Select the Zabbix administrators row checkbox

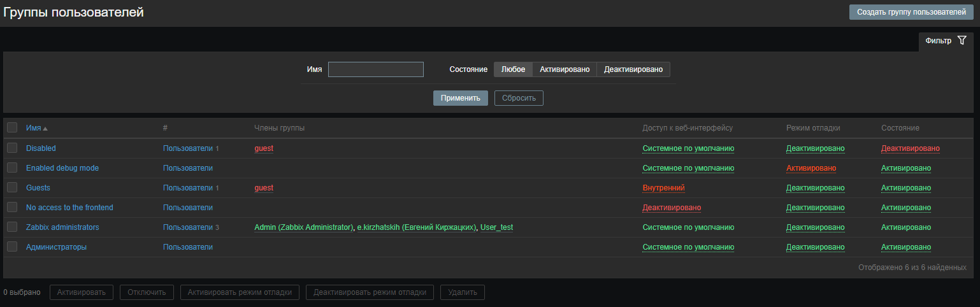(12, 227)
